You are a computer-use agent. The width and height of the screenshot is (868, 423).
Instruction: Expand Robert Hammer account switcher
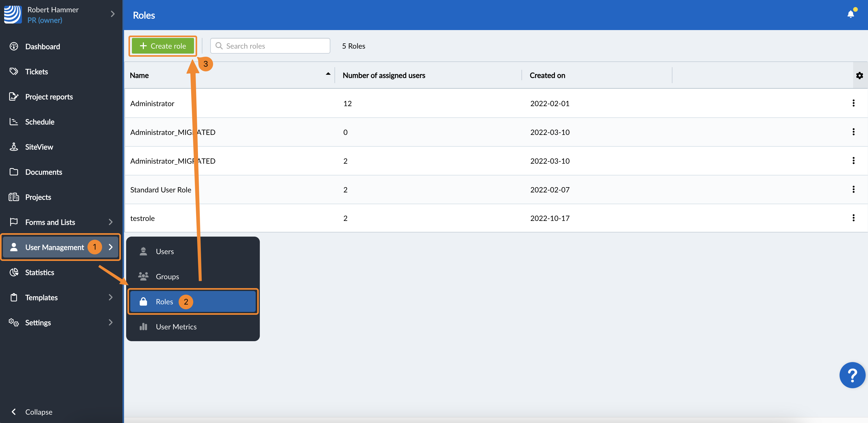click(113, 14)
